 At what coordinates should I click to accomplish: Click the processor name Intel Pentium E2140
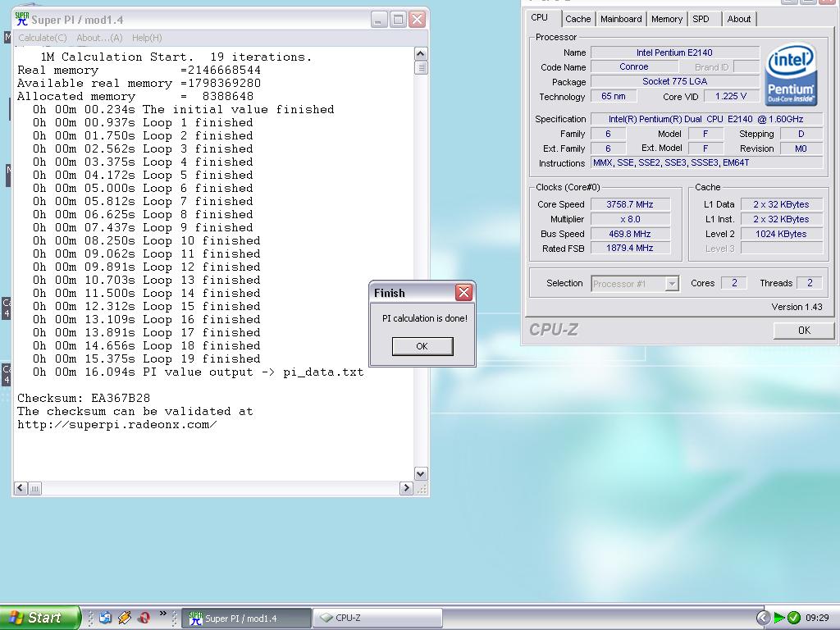[674, 52]
